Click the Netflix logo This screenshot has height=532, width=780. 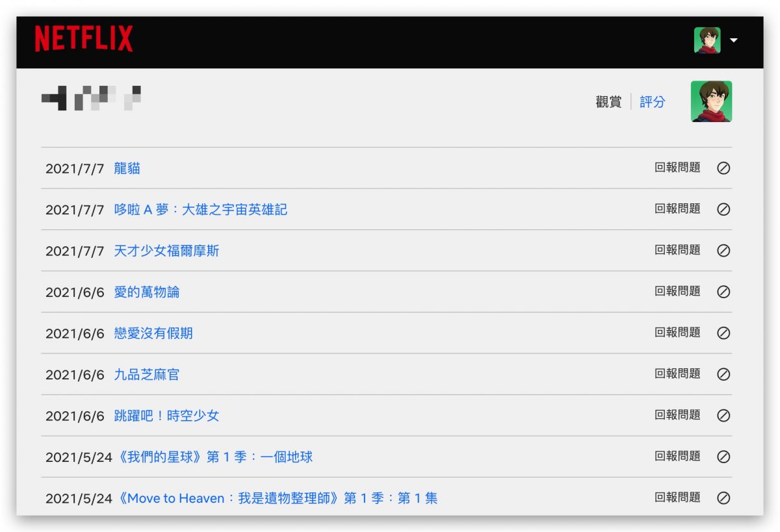point(84,39)
